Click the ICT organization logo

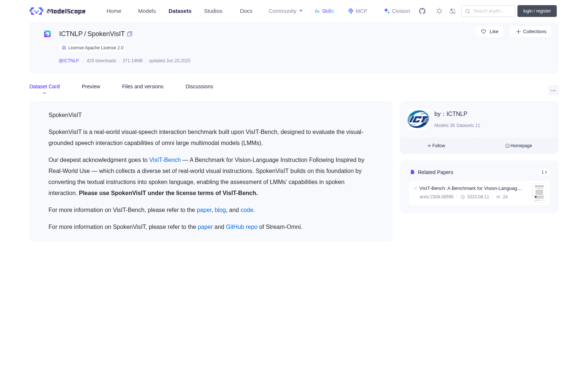(418, 119)
